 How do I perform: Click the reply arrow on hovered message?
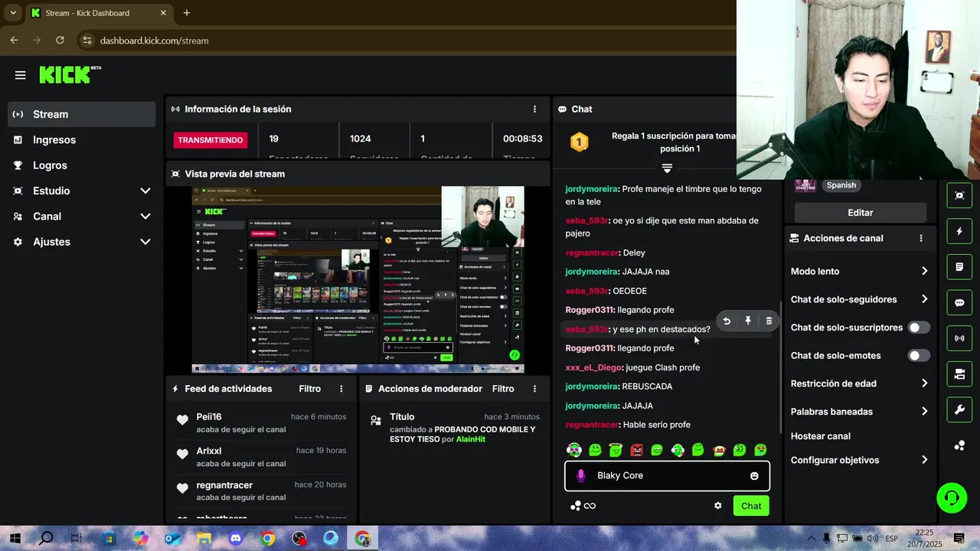727,321
